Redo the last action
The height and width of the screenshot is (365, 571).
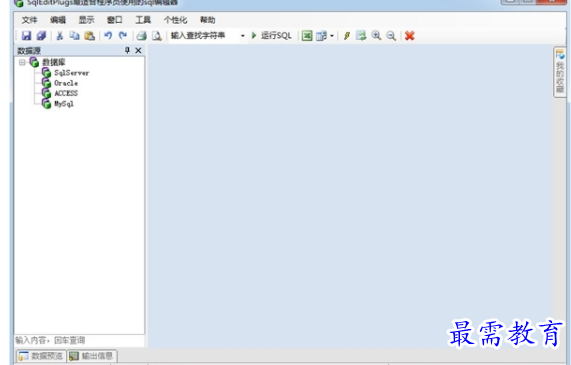pyautogui.click(x=123, y=36)
